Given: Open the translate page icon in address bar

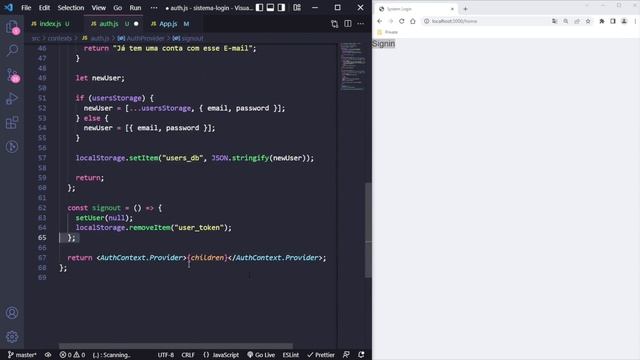Looking at the screenshot, I should pos(555,21).
